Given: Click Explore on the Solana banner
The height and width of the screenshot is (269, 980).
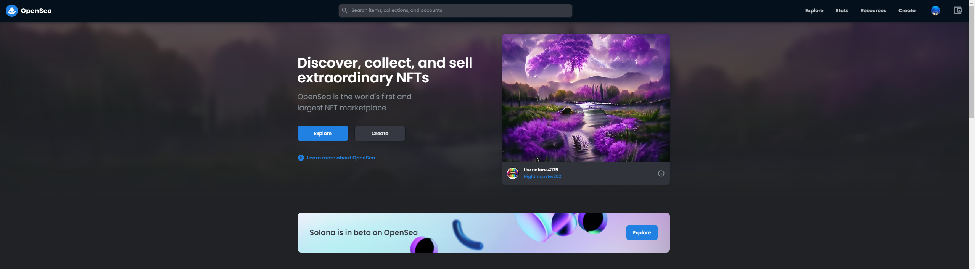Looking at the screenshot, I should pos(642,232).
